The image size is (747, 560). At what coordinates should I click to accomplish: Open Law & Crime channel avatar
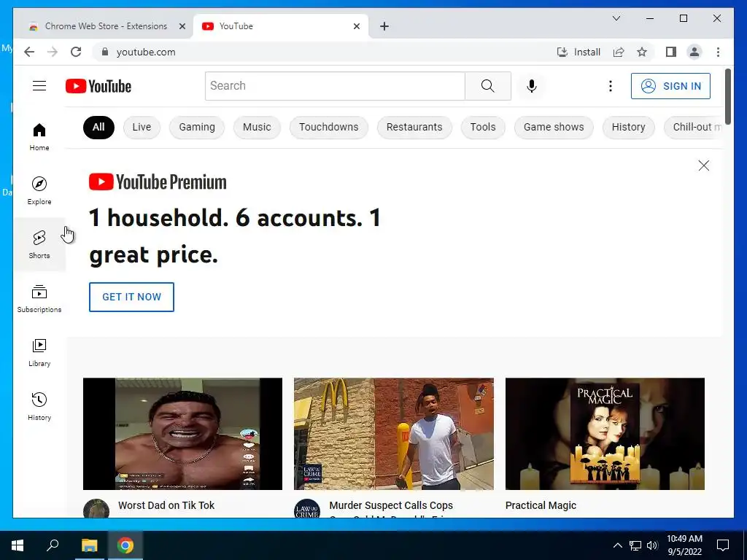point(307,508)
